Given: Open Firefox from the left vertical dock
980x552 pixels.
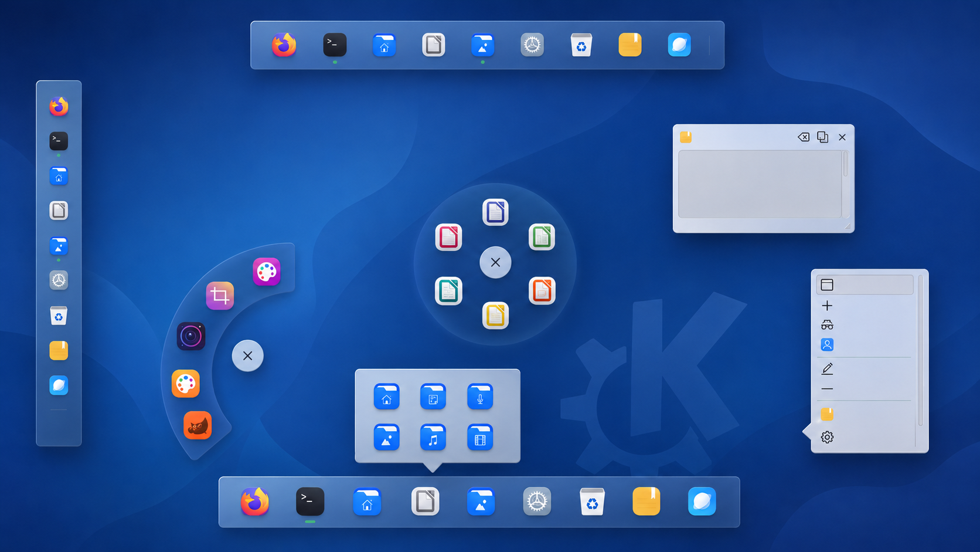Looking at the screenshot, I should [x=59, y=106].
